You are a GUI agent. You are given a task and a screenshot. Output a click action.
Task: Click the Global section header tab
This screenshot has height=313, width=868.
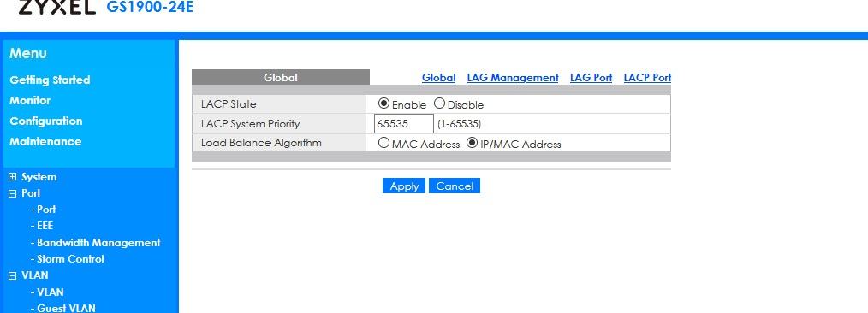[281, 78]
